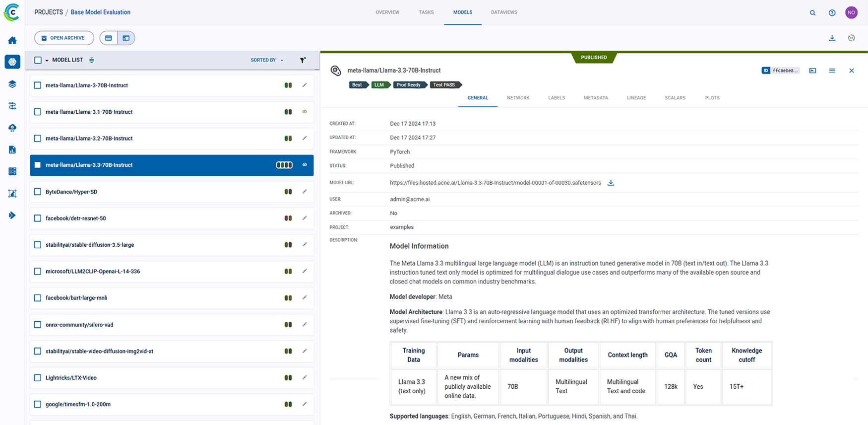Open the model details menu bars icon

pos(832,71)
